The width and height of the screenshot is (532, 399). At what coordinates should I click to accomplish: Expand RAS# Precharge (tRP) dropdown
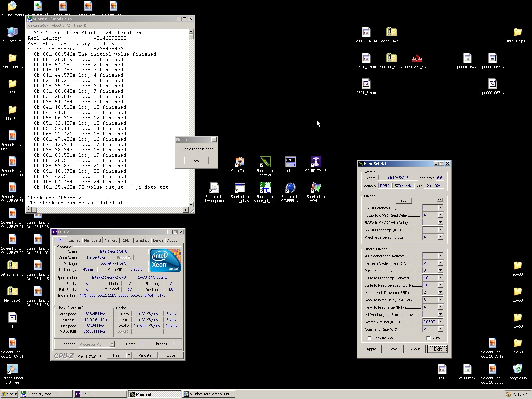click(x=440, y=230)
